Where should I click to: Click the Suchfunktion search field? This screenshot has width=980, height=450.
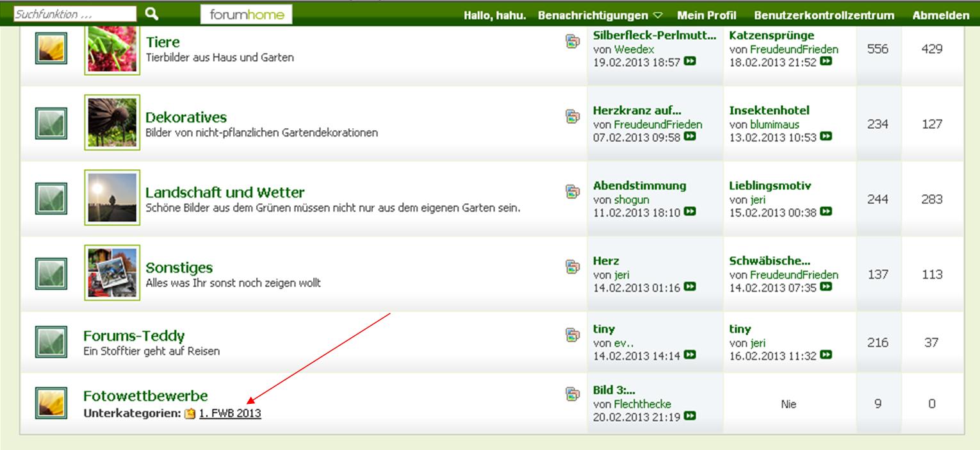pos(75,14)
